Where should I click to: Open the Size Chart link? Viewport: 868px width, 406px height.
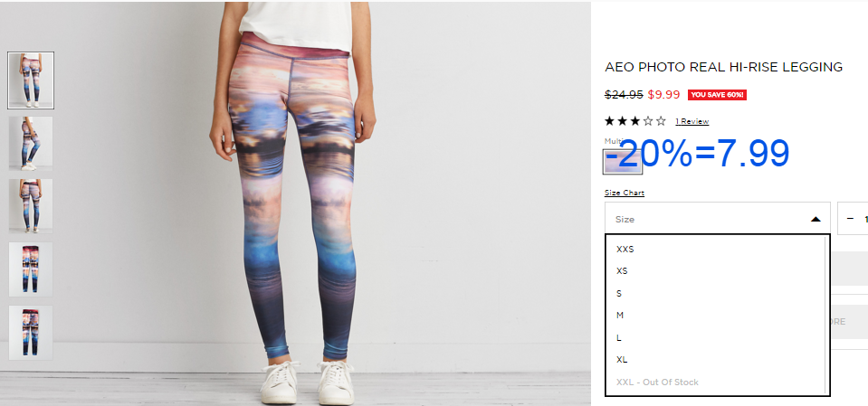click(x=625, y=193)
